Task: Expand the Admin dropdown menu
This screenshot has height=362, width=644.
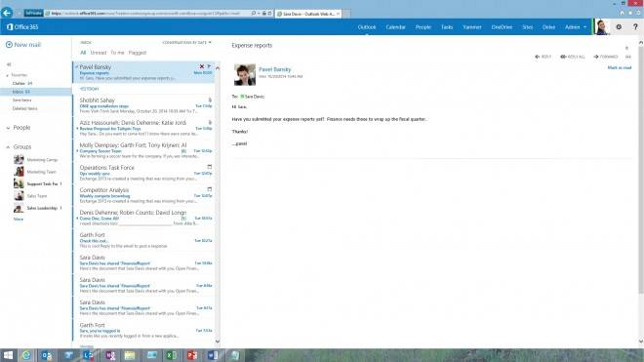Action: 576,27
